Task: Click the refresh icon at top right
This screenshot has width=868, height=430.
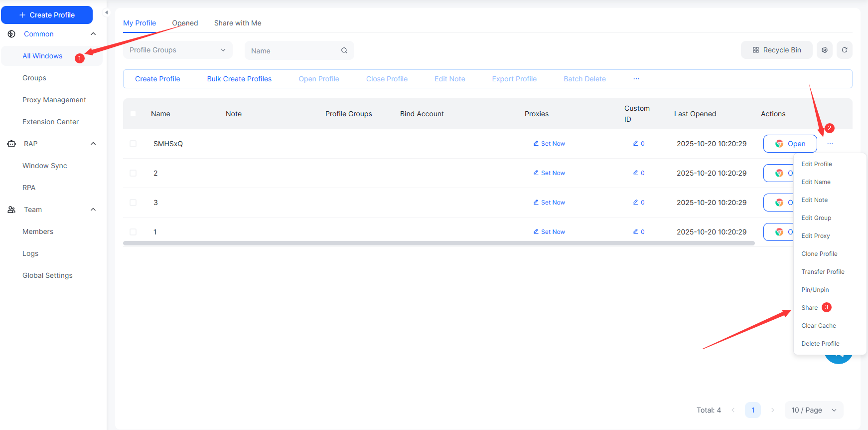Action: [x=844, y=50]
